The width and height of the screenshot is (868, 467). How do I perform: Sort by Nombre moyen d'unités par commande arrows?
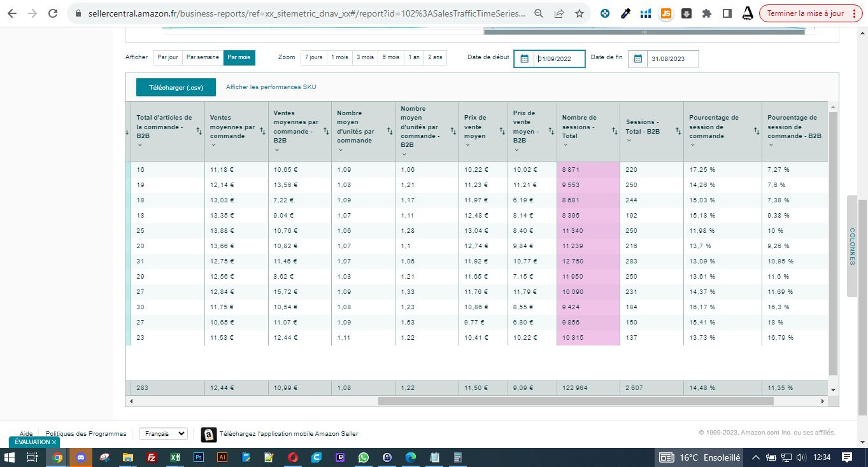pos(389,131)
